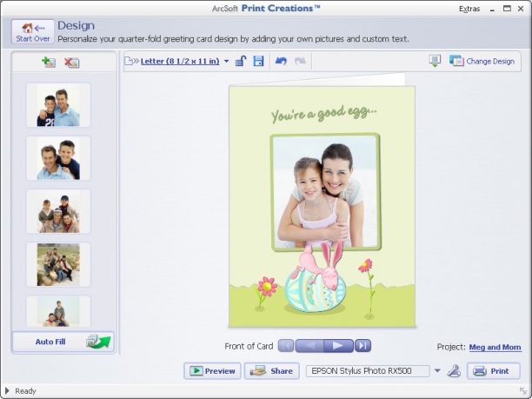Go to the next card page
Image resolution: width=532 pixels, height=399 pixels.
point(338,346)
